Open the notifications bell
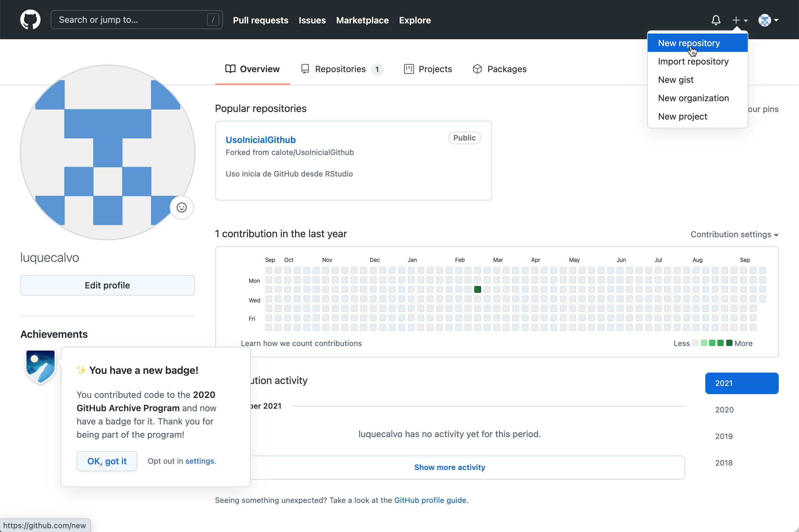The image size is (799, 532). tap(716, 20)
